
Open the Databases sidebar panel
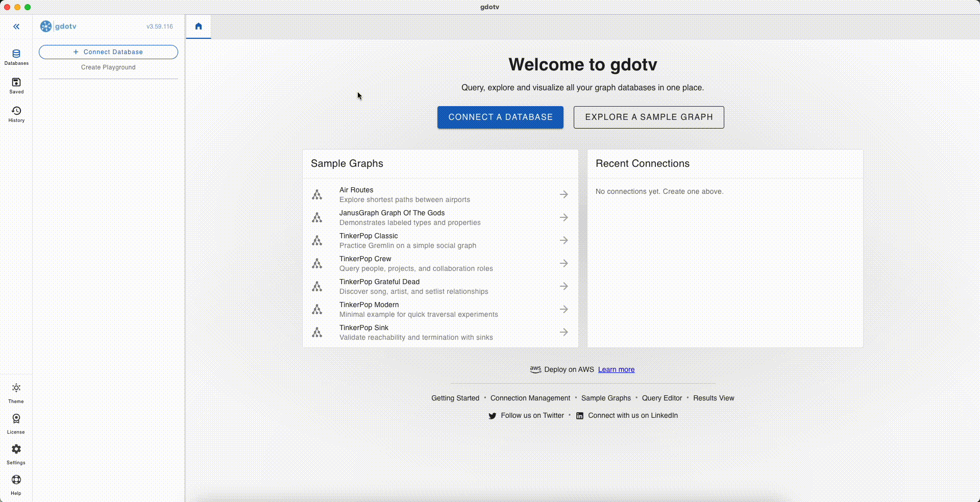tap(16, 57)
